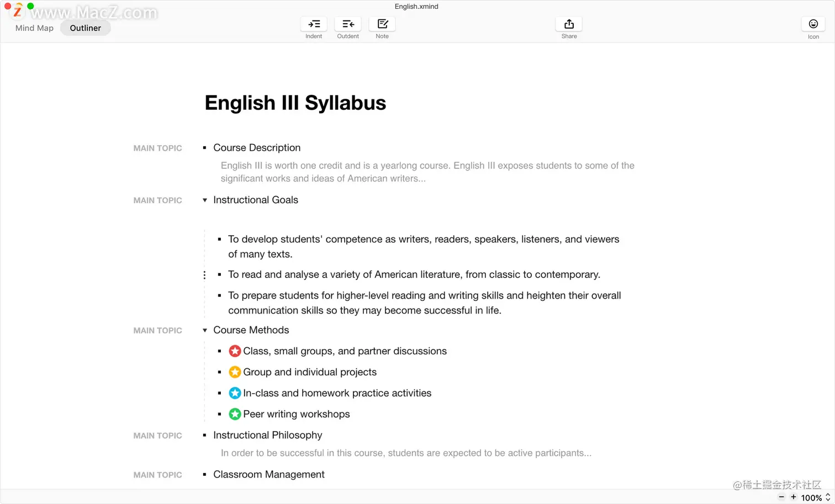Select 'Group and individual projects' item
835x504 pixels.
(x=310, y=372)
